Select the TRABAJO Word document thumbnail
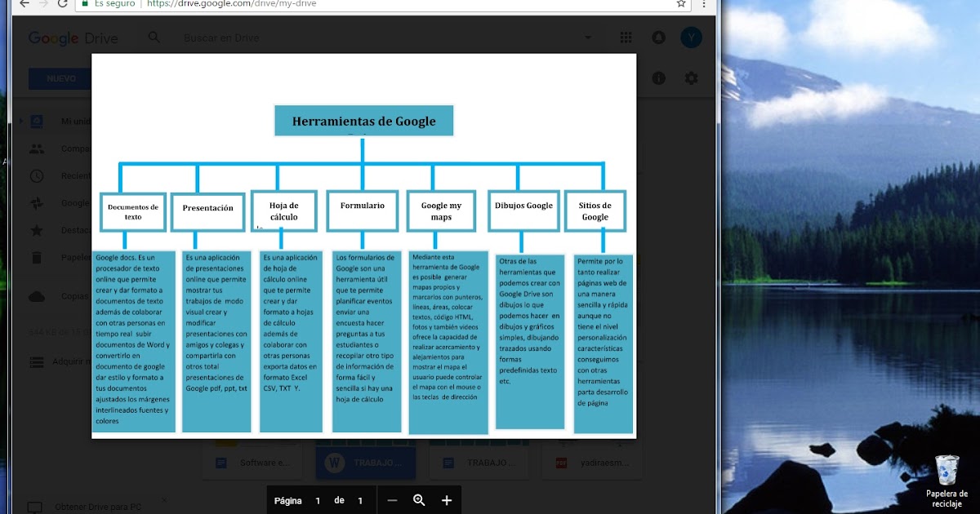 366,462
